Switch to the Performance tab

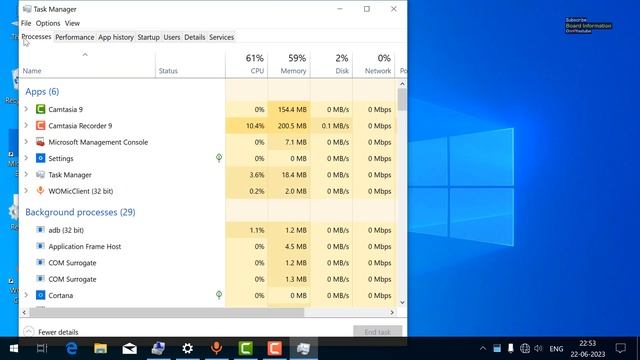[75, 37]
